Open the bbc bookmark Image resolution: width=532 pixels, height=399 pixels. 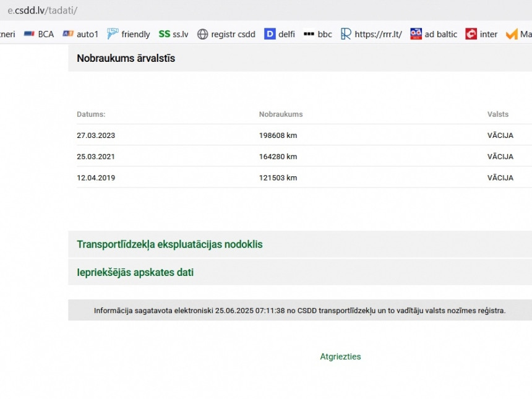tap(318, 34)
